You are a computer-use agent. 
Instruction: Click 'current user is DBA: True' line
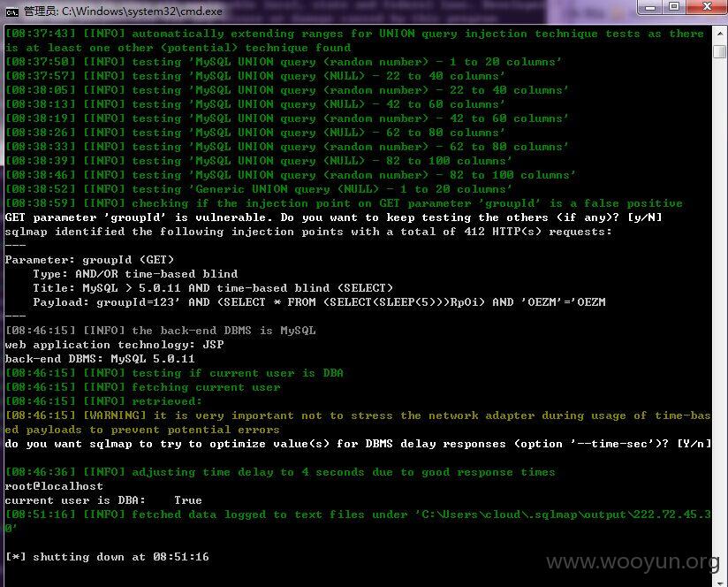pos(103,500)
